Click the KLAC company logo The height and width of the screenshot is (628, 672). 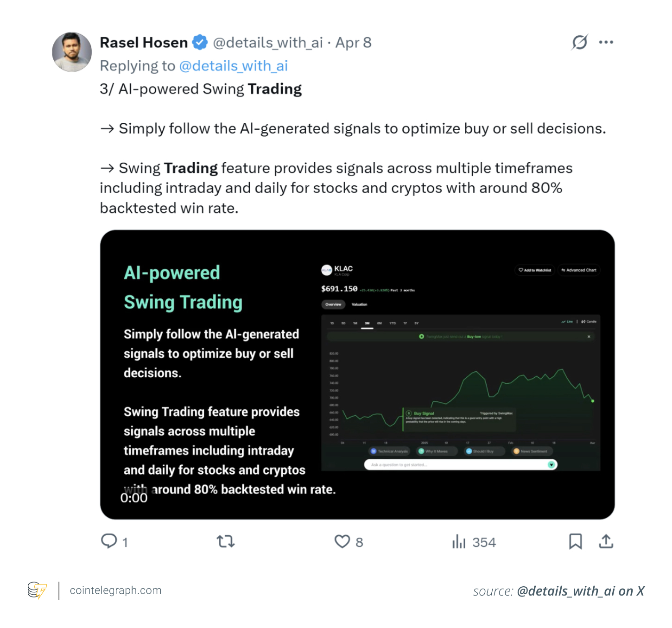point(328,269)
